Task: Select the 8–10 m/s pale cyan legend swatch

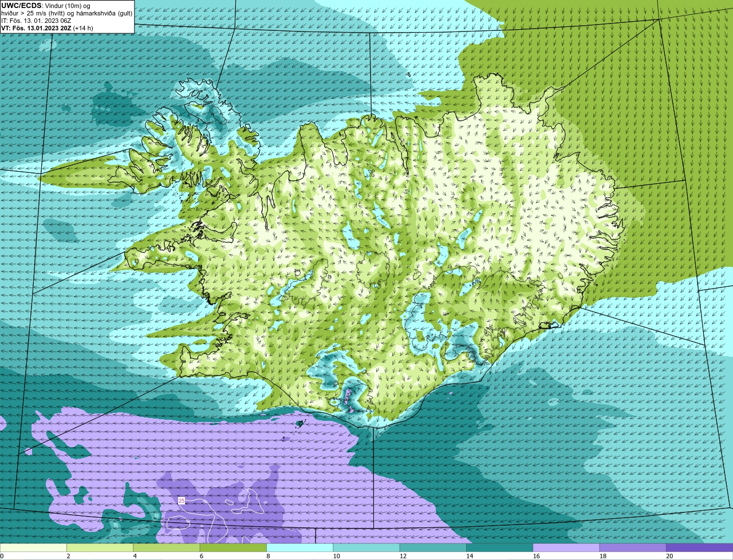Action: [299, 548]
